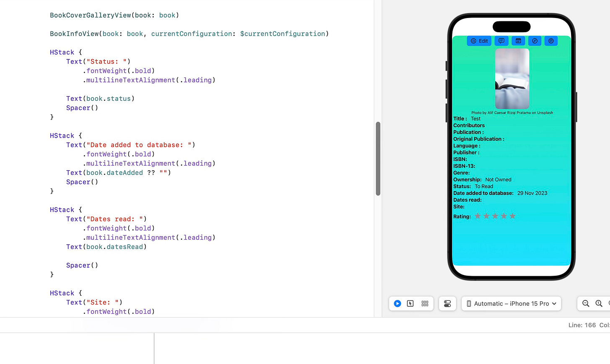610x364 pixels.
Task: Select the zoom in control at far right
Action: (x=609, y=303)
